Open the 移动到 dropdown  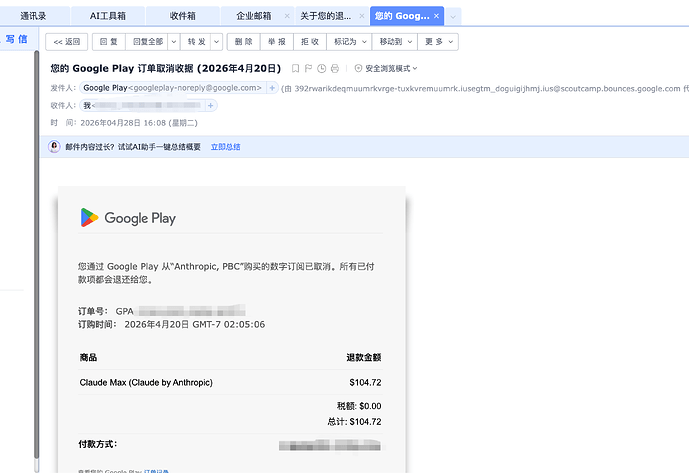(395, 42)
